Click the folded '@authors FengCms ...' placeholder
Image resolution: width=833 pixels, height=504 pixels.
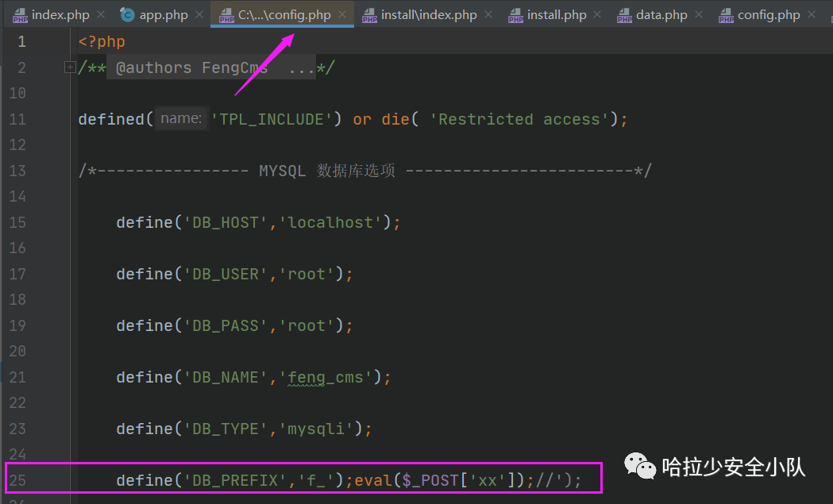click(x=211, y=67)
